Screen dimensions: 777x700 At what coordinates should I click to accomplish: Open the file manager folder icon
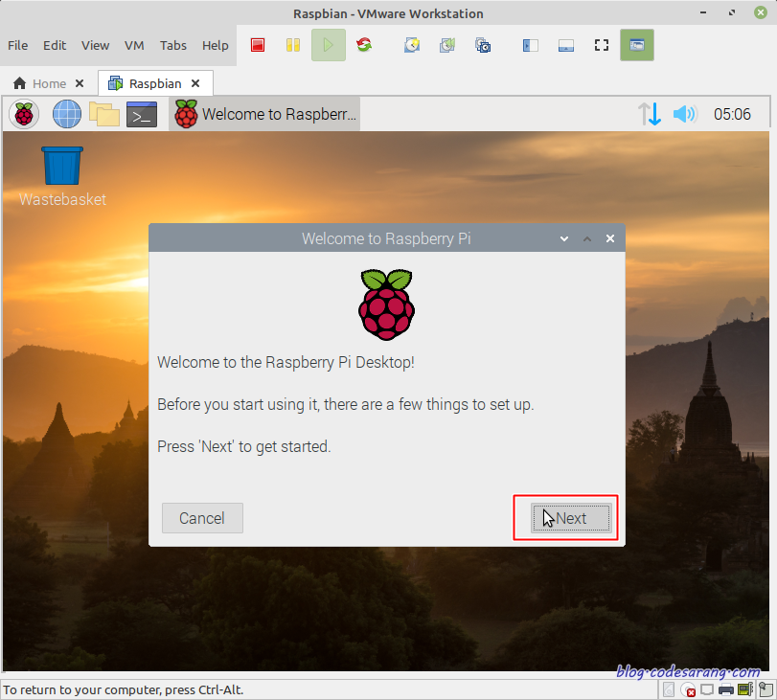click(x=104, y=115)
